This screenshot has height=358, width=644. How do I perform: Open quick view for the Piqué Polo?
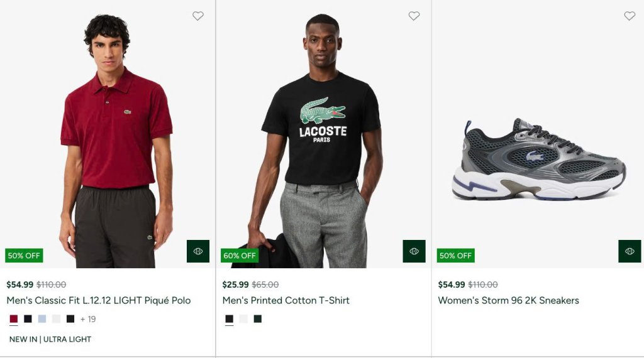pyautogui.click(x=198, y=251)
